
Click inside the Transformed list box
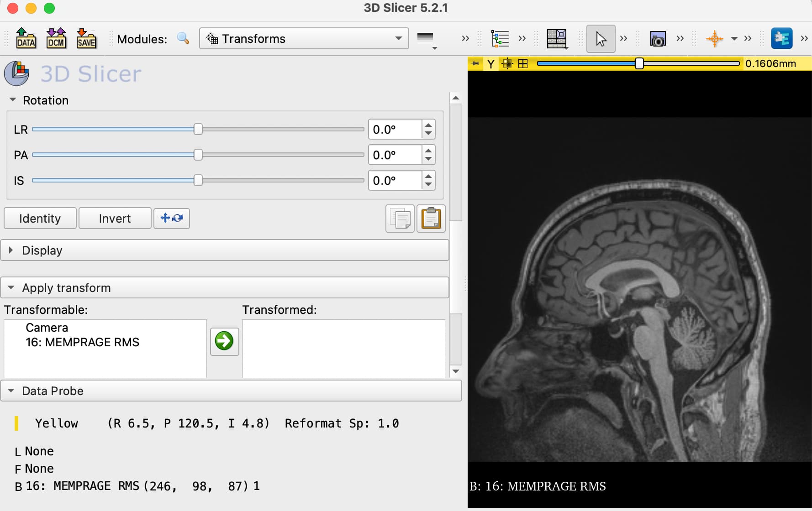(x=343, y=349)
